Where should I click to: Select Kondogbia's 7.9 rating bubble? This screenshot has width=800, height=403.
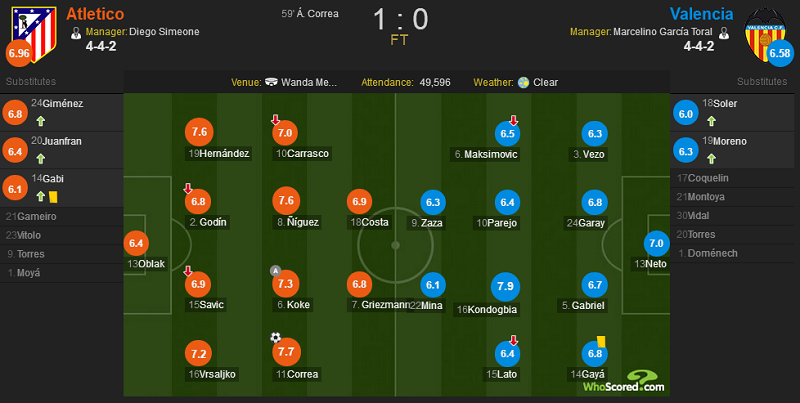(505, 286)
